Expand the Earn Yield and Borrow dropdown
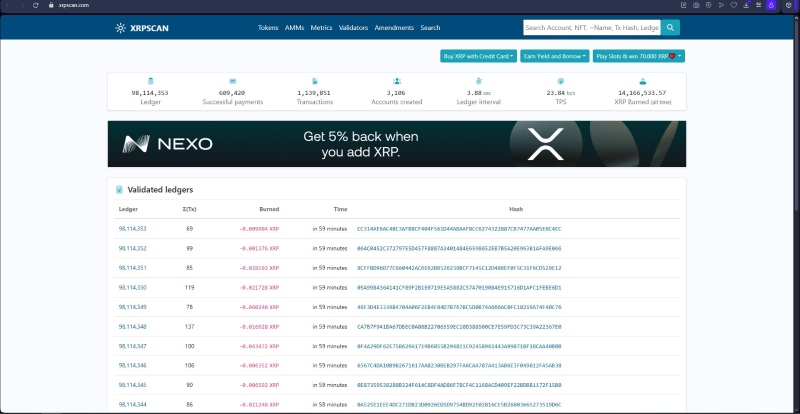The image size is (800, 414). [555, 56]
